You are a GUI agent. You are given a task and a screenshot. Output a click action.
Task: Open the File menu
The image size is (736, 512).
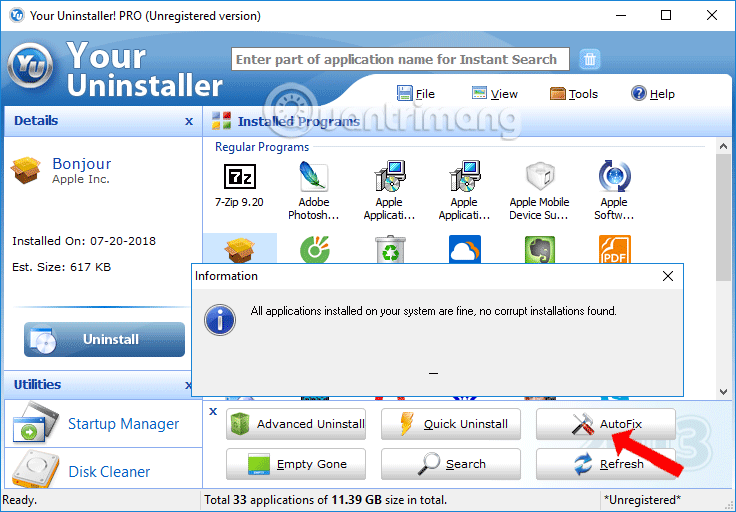416,93
